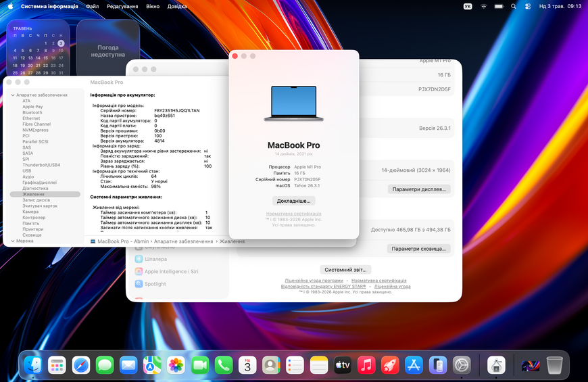
Task: Click the calendar widget on desktop
Action: [39, 47]
